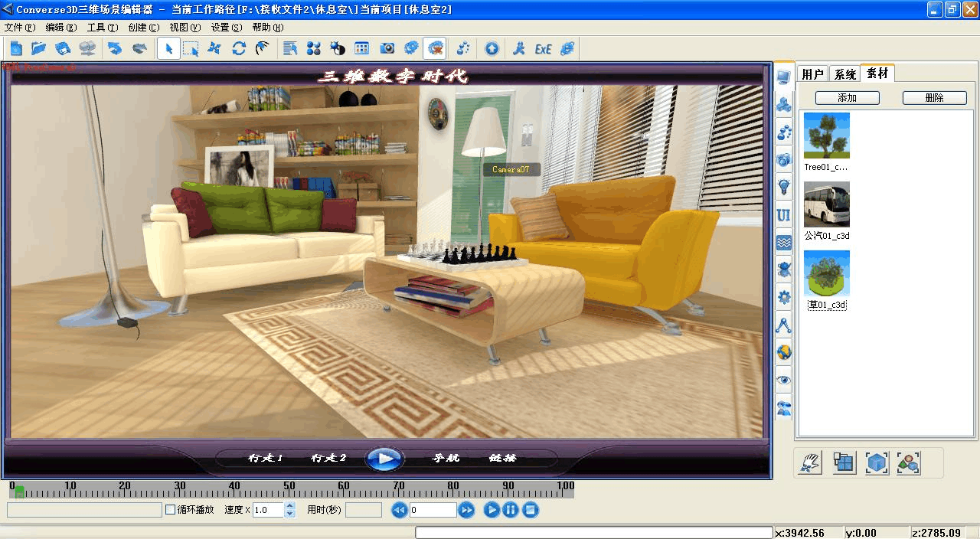The image size is (980, 539).
Task: Open the 设置 menu
Action: point(227,27)
